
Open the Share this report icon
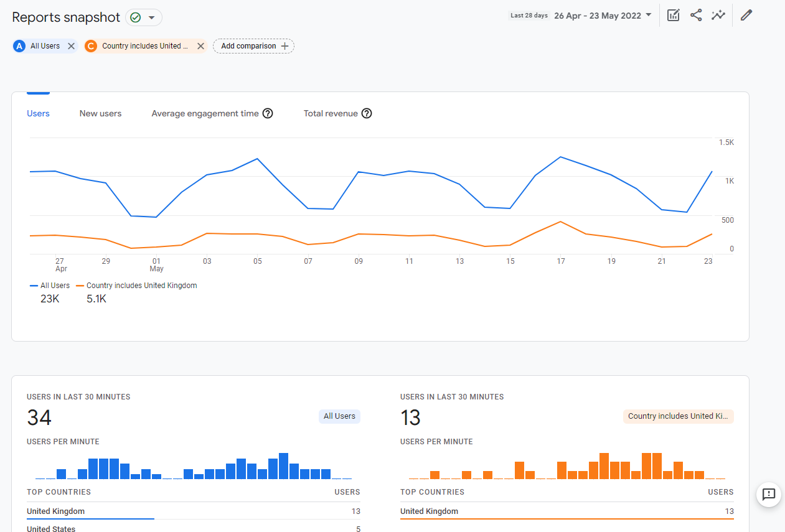pos(696,16)
